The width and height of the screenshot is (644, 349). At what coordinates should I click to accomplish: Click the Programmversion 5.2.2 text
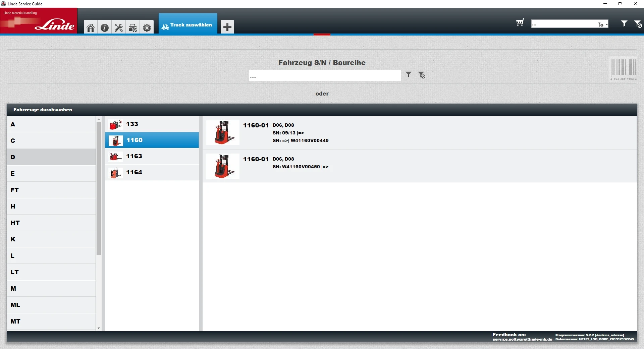pyautogui.click(x=590, y=335)
